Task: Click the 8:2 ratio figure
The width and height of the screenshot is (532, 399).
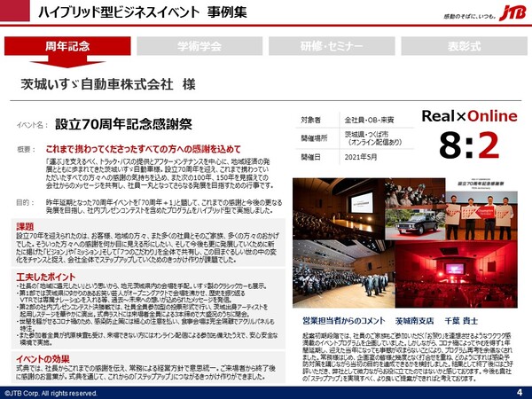Action: 469,145
